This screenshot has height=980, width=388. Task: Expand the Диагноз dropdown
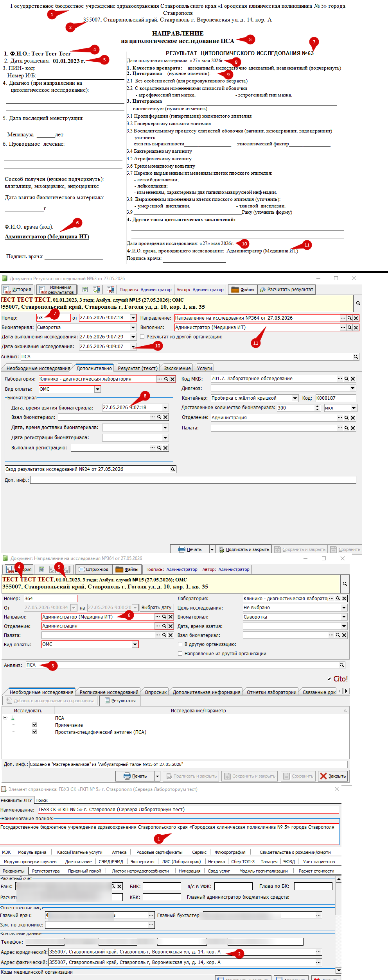pyautogui.click(x=353, y=388)
